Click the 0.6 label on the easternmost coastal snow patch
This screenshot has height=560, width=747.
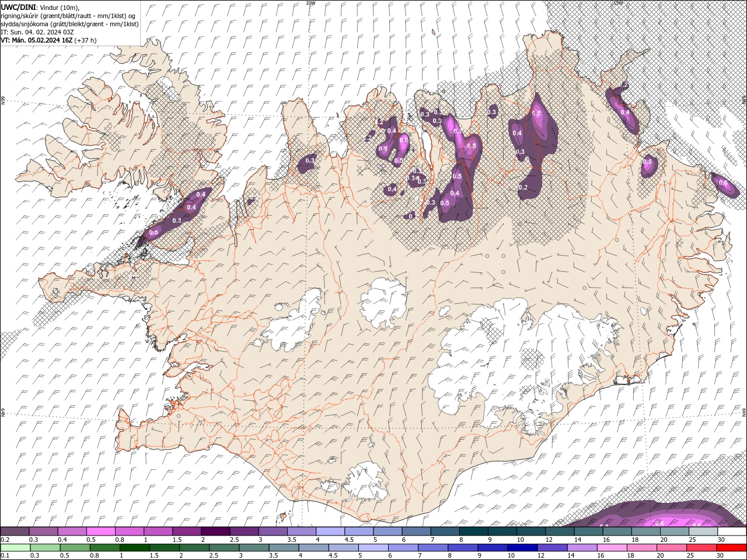723,183
